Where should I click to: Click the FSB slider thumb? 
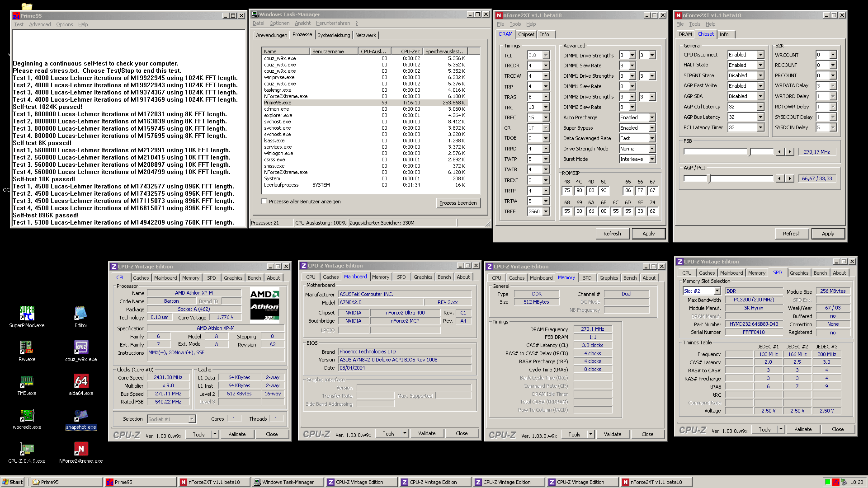click(x=750, y=152)
